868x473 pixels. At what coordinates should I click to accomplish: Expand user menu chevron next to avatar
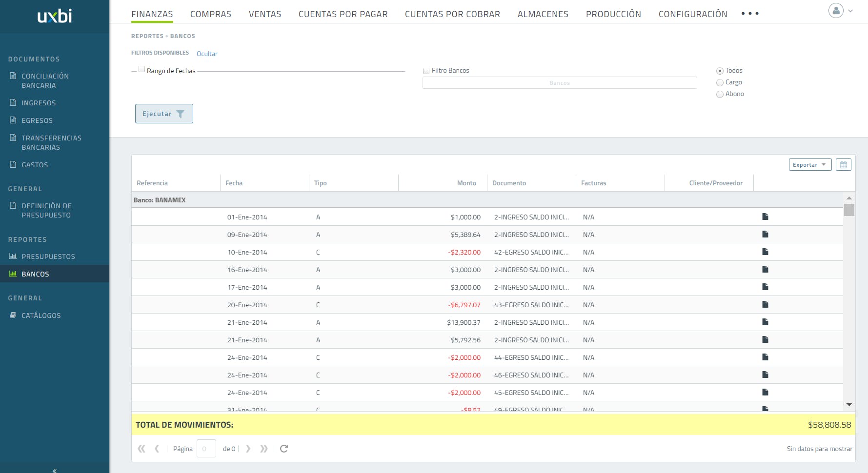click(850, 11)
